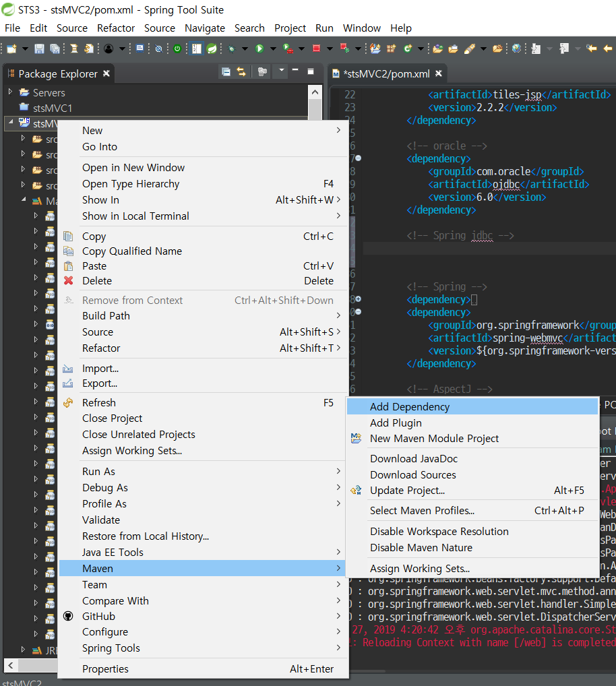Choose Add Dependency in Maven submenu
Viewport: 616px width, 686px height.
coord(472,406)
